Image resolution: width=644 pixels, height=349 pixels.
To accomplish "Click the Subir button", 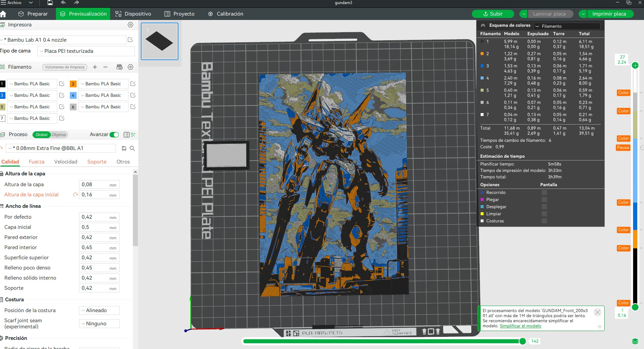I will tap(493, 14).
